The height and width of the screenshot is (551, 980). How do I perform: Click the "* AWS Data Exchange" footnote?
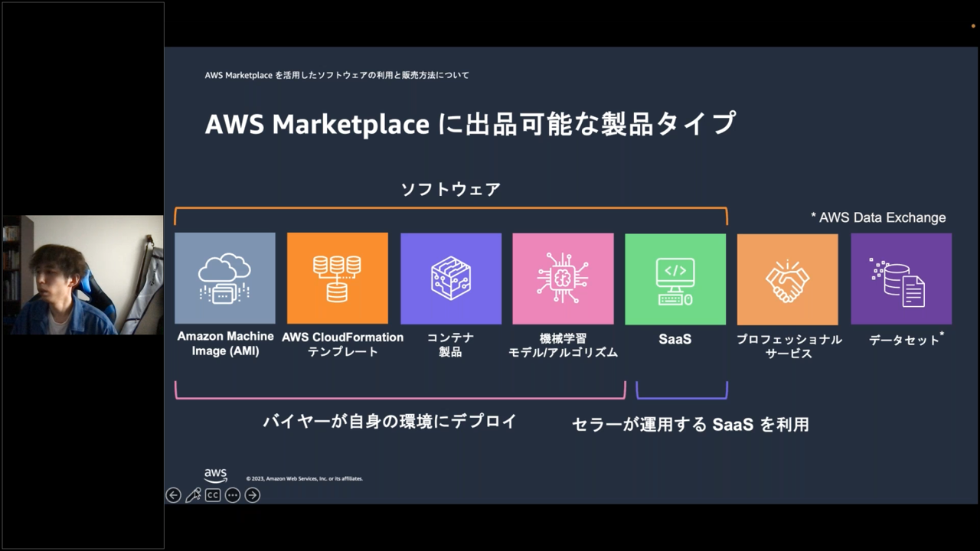click(x=878, y=217)
